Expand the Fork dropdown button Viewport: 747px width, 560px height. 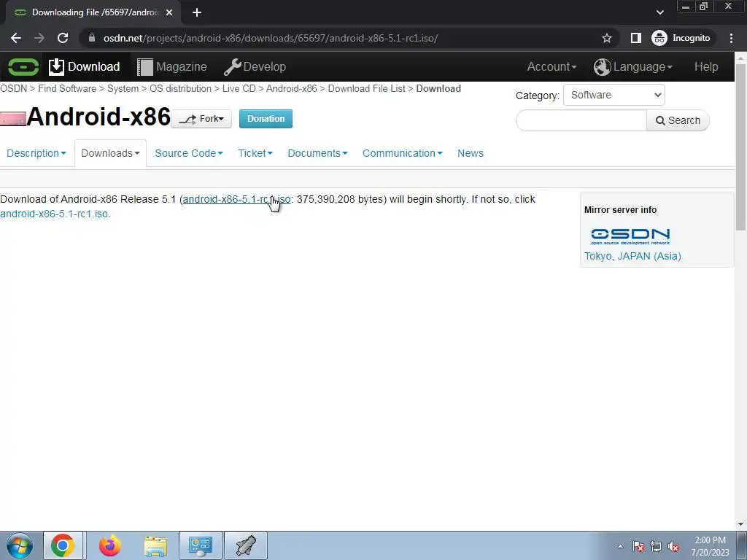201,119
